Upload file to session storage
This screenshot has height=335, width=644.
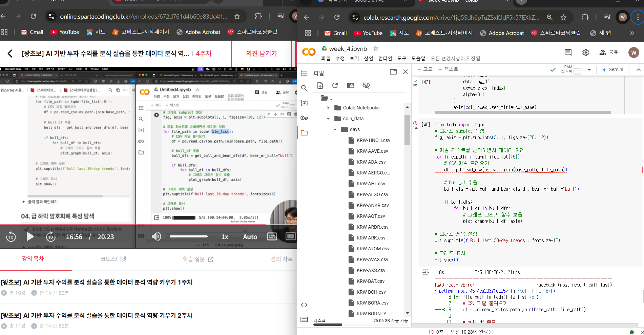(x=320, y=85)
